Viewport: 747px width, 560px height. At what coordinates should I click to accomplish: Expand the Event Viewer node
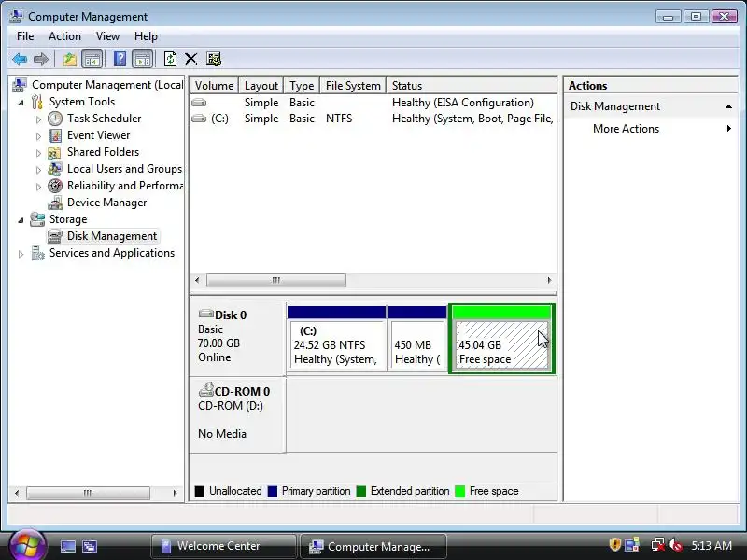coord(38,136)
